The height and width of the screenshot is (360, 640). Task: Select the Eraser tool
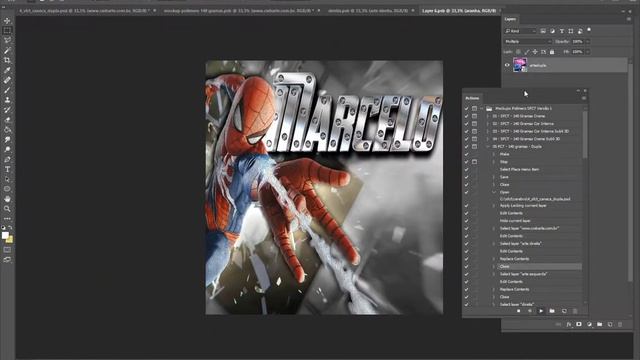click(7, 120)
